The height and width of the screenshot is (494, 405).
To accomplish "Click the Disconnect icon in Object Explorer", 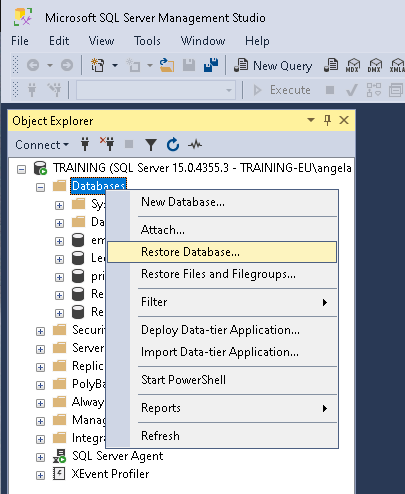I will pyautogui.click(x=107, y=144).
